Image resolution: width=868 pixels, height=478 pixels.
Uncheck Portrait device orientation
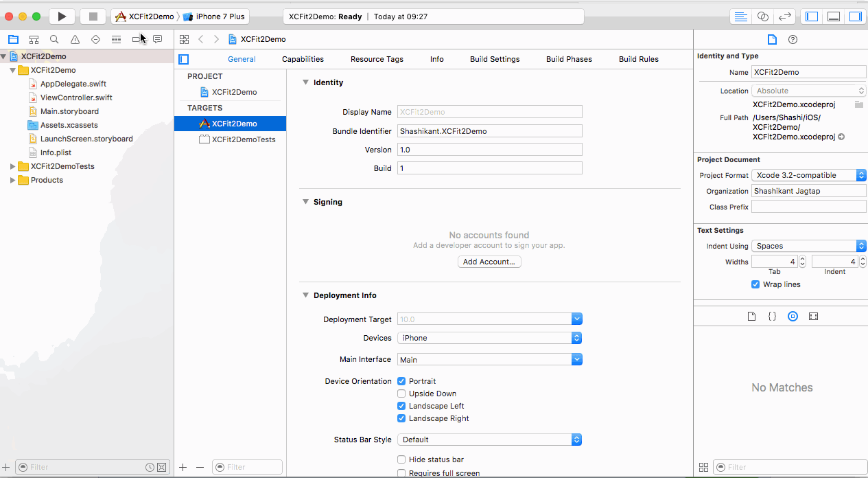401,381
